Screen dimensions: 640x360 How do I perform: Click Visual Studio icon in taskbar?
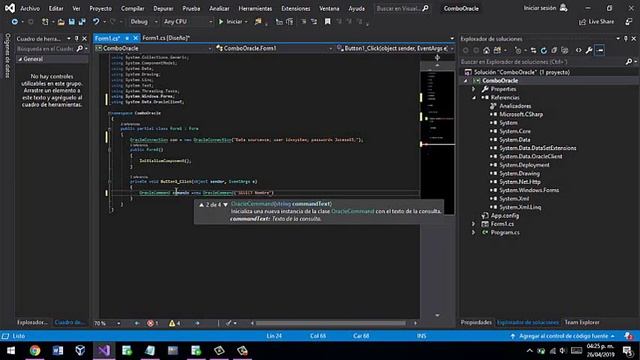click(104, 350)
